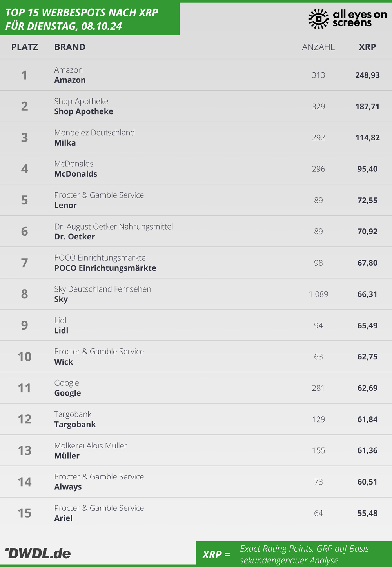Select the Amazon brand row name
Viewport: 392px width, 567px height.
pyautogui.click(x=70, y=80)
